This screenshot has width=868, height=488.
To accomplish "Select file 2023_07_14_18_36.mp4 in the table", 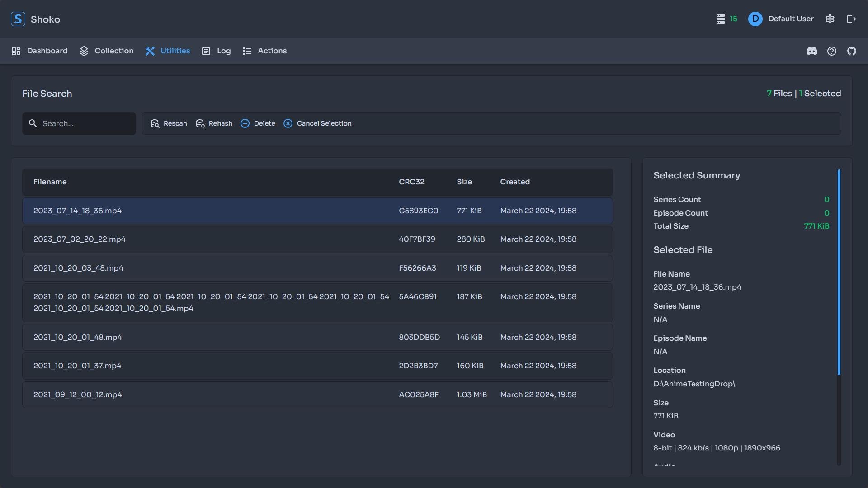I will click(x=317, y=211).
